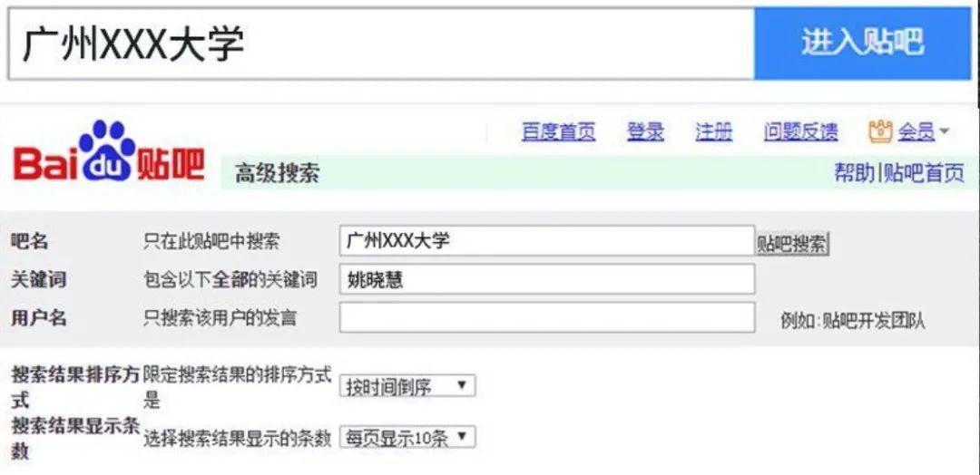
Task: Click the text 只在此贴吧中搜索
Action: coord(211,241)
